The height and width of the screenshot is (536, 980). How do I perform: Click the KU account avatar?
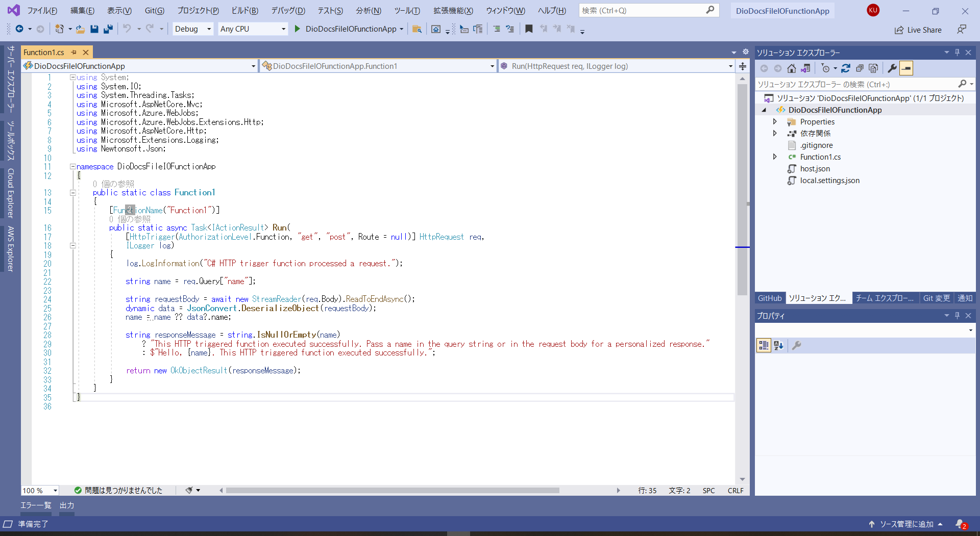[x=873, y=10]
